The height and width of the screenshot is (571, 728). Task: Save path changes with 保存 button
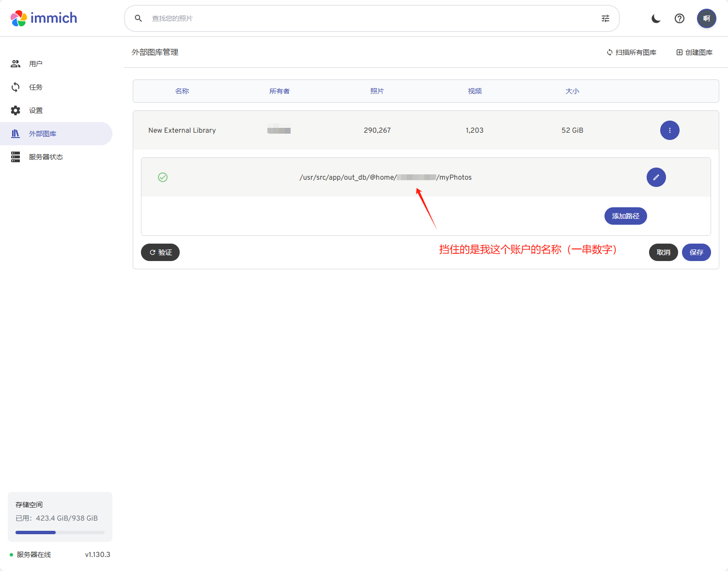[x=696, y=252]
